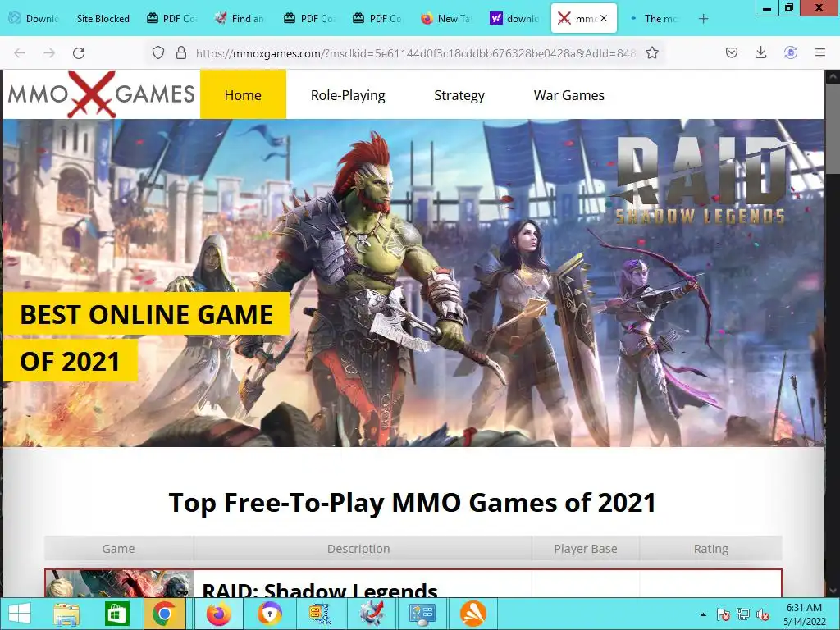
Task: Open the purple keyhole app in taskbar
Action: point(269,614)
